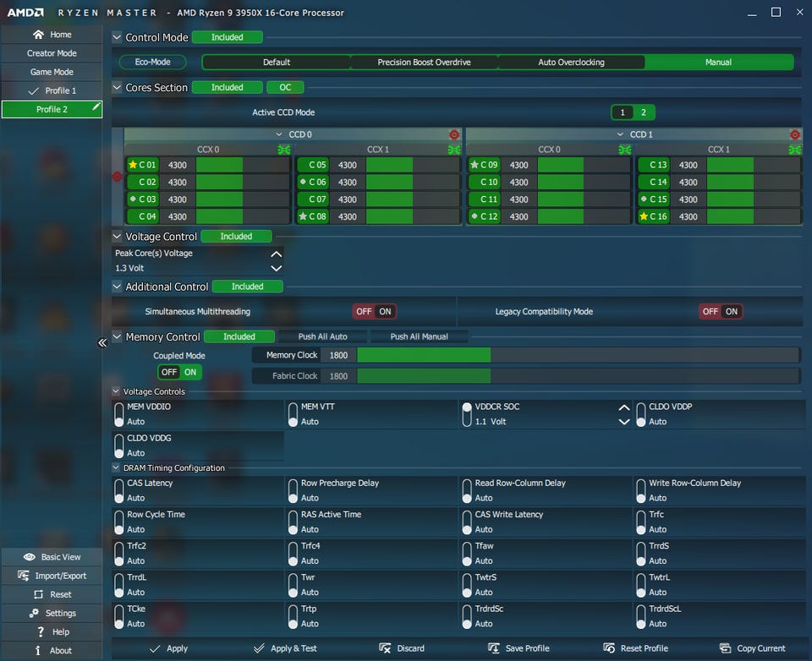
Task: Open Settings via the gears icon
Action: [34, 613]
